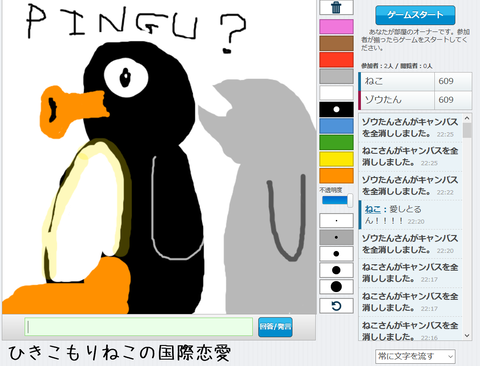Image resolution: width=480 pixels, height=366 pixels.
Task: Click the ねこ clear message at 22:16
Action: coord(410,331)
